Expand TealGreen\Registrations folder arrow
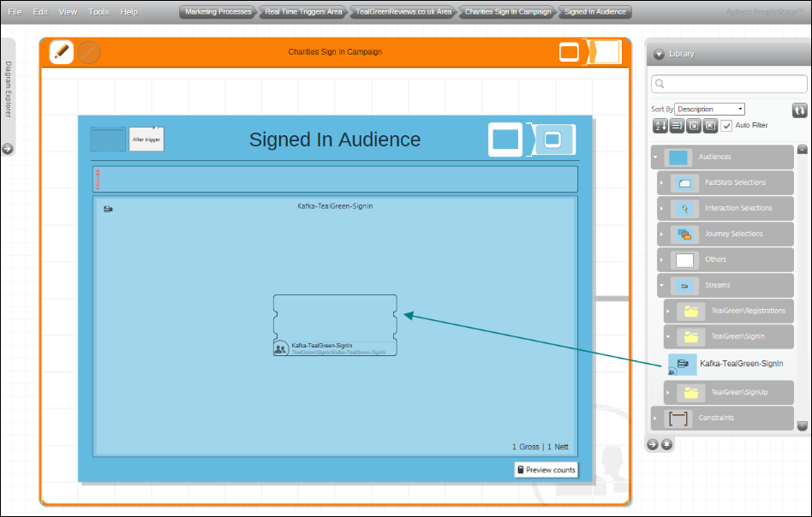This screenshot has width=812, height=517. coord(668,311)
